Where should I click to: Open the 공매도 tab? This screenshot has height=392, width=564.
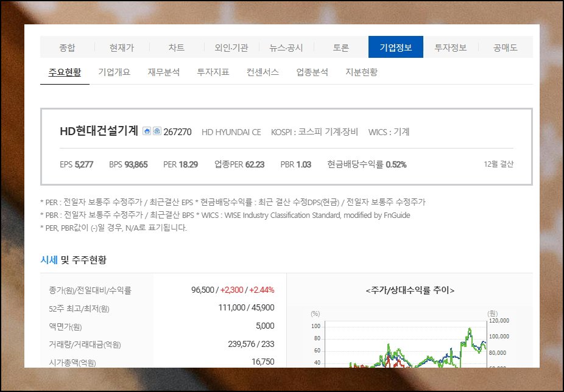pos(506,47)
